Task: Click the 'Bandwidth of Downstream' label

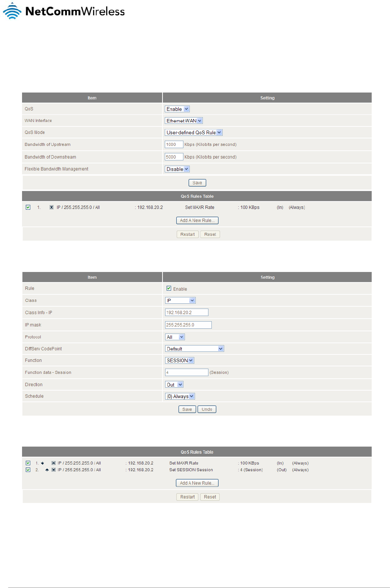Action: 50,157
